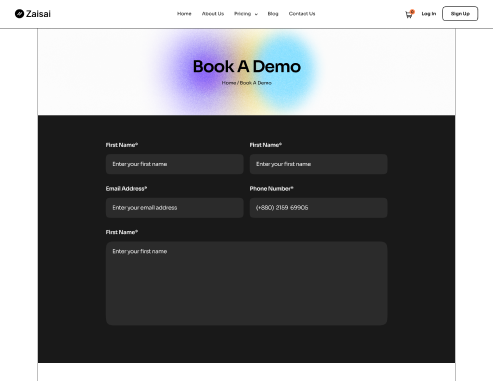Focus the email address input field

pos(174,208)
